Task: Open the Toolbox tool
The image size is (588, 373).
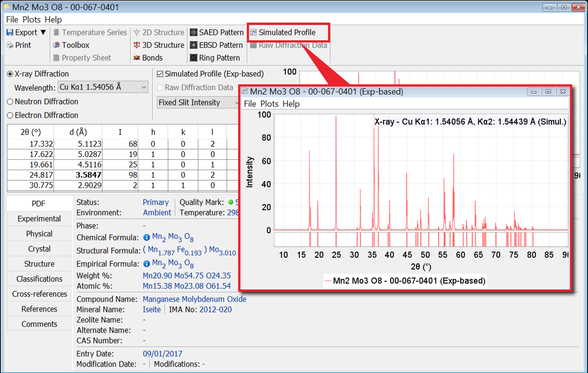Action: [71, 45]
